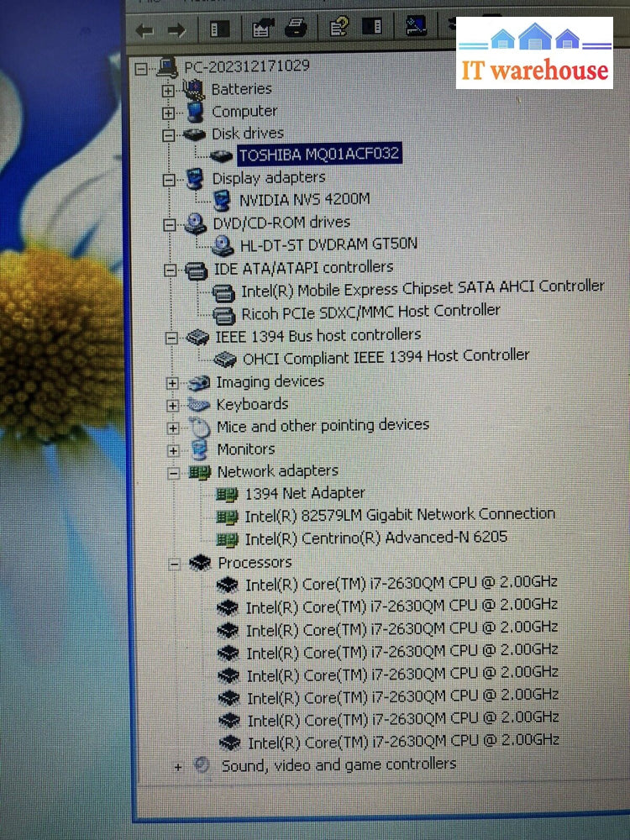Expand the Computer category

(x=169, y=113)
